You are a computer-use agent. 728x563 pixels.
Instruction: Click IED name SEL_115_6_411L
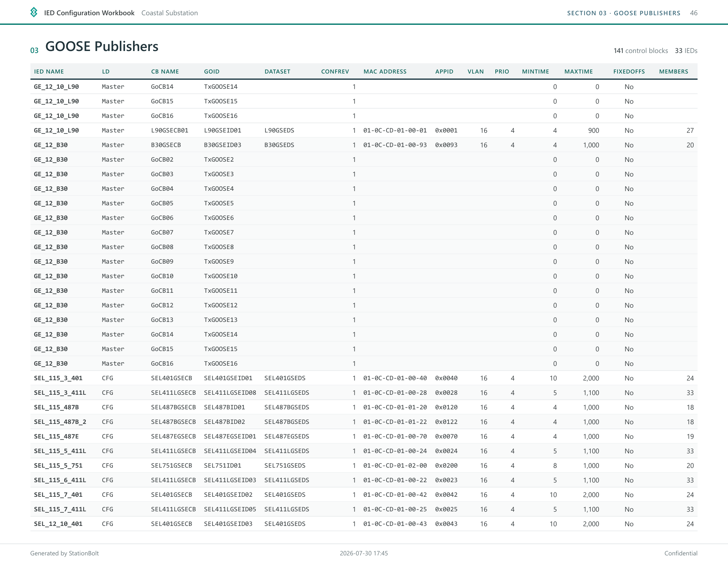coord(60,480)
